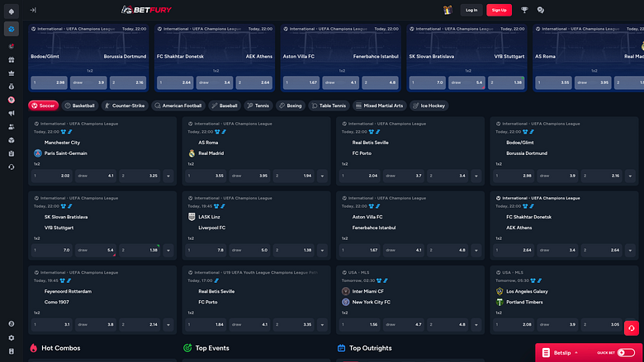Expand the sidebar with arrow icon
This screenshot has height=362, width=644.
pos(33,10)
